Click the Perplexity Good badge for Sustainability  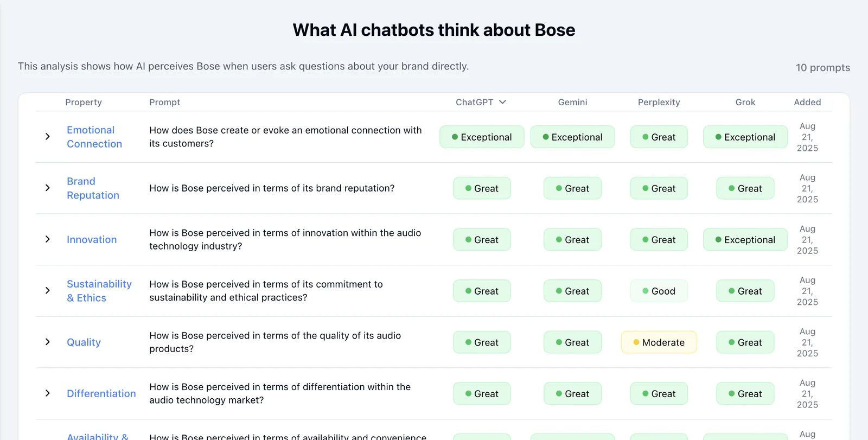(x=659, y=291)
